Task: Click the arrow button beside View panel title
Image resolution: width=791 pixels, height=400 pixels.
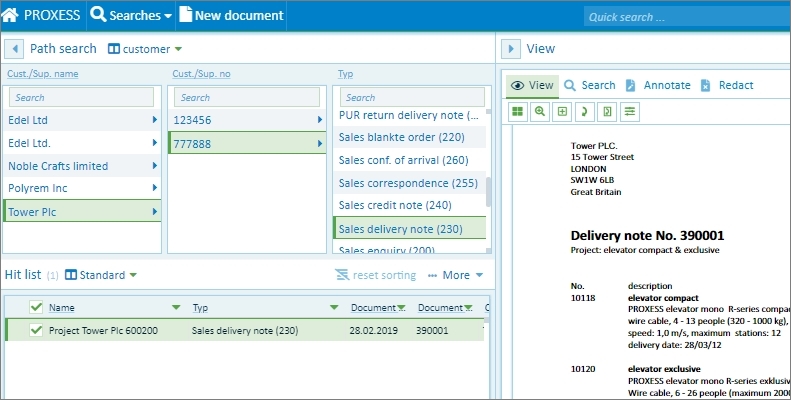Action: click(511, 48)
